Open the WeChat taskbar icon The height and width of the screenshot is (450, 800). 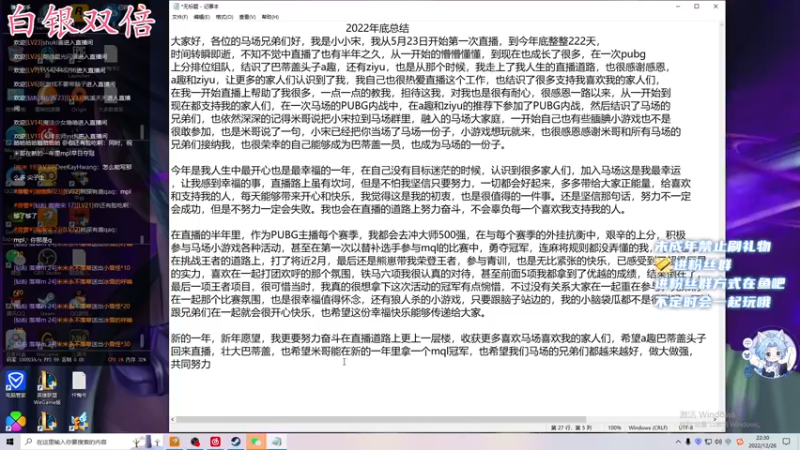click(256, 441)
